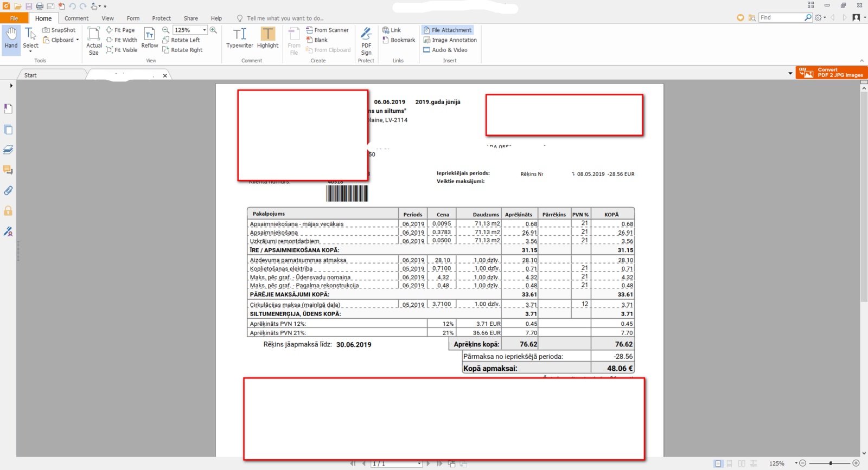Open the Comment ribbon tab
The width and height of the screenshot is (868, 470).
tap(76, 18)
